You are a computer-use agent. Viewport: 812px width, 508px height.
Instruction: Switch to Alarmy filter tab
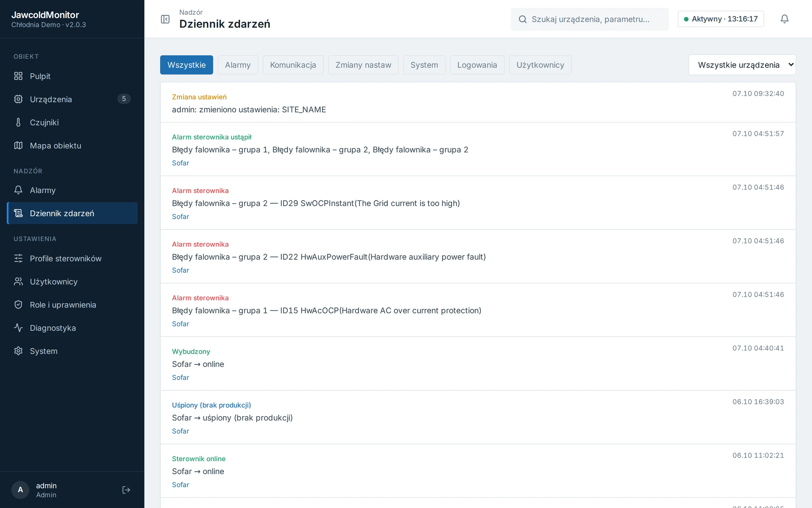[238, 65]
